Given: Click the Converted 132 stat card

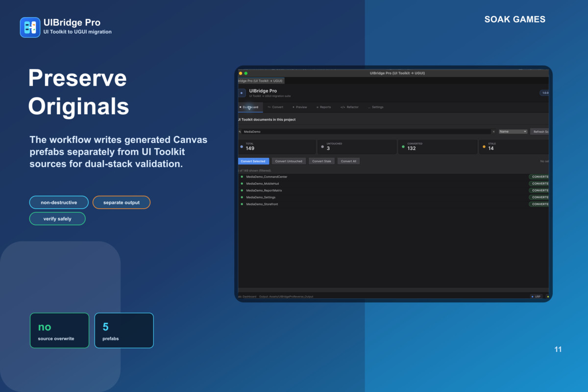Looking at the screenshot, I should (438, 147).
